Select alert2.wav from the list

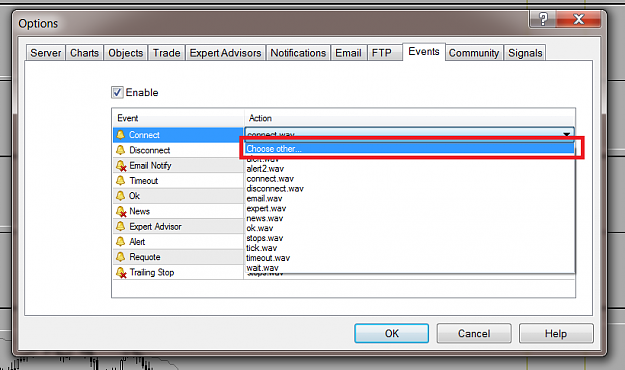coord(410,169)
